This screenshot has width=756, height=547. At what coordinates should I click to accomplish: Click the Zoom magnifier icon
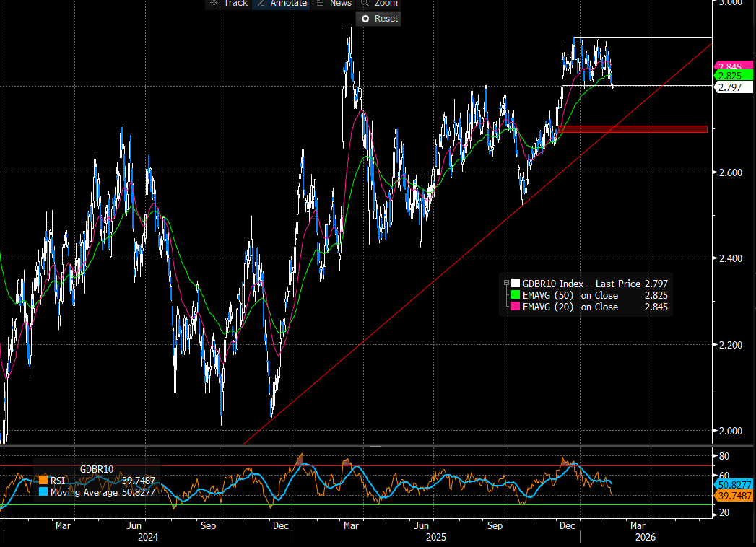[x=365, y=3]
